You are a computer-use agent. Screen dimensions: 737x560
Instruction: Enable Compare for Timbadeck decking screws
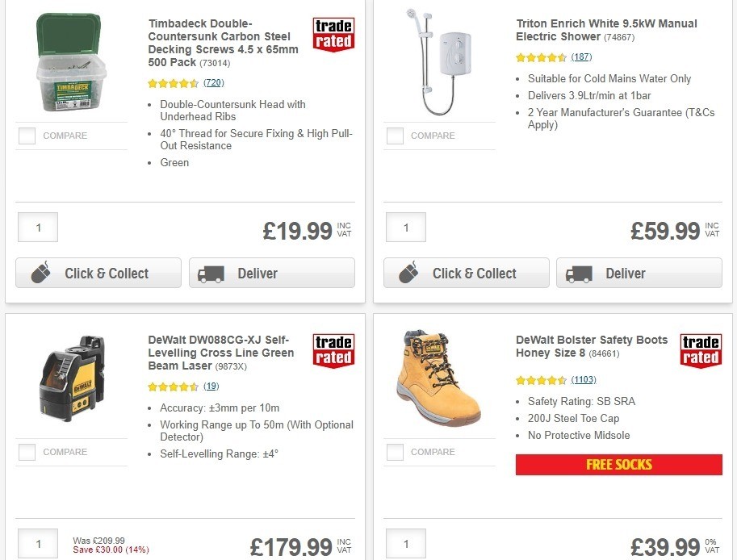pos(26,136)
